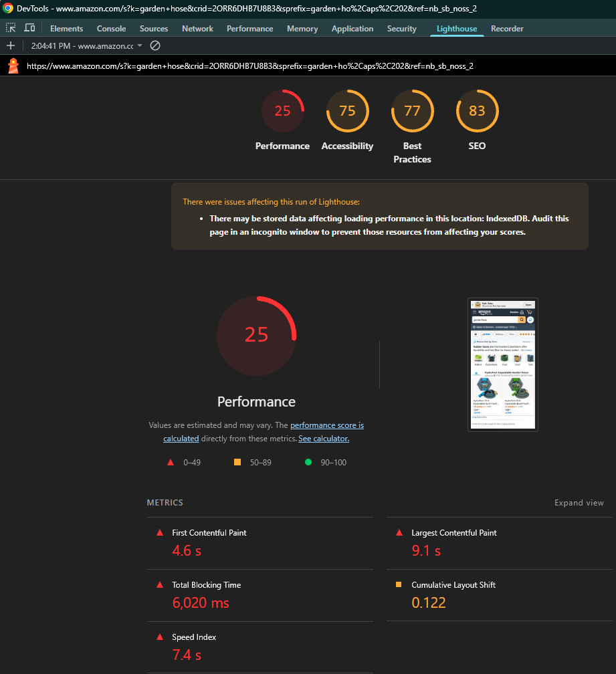Viewport: 616px width, 674px height.
Task: Open the Network tab
Action: (197, 28)
